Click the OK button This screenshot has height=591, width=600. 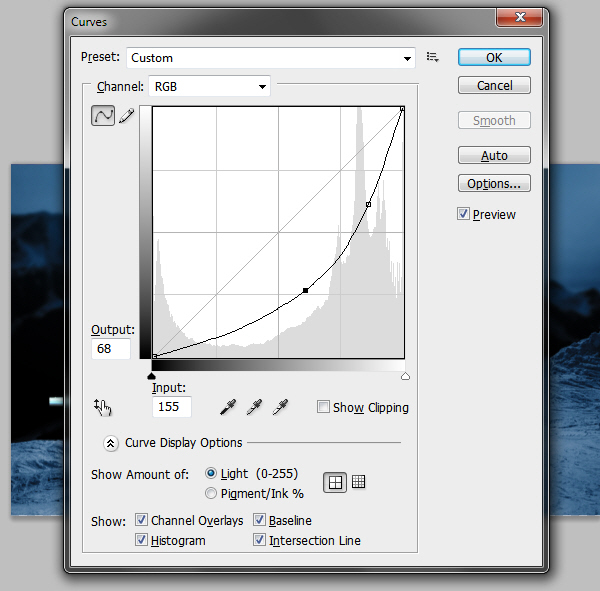point(494,57)
